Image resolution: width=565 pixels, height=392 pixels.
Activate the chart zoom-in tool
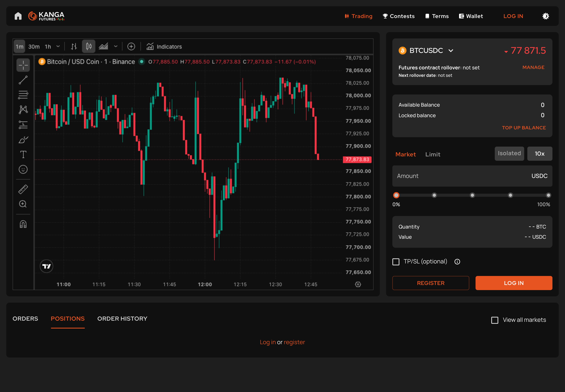coord(23,204)
